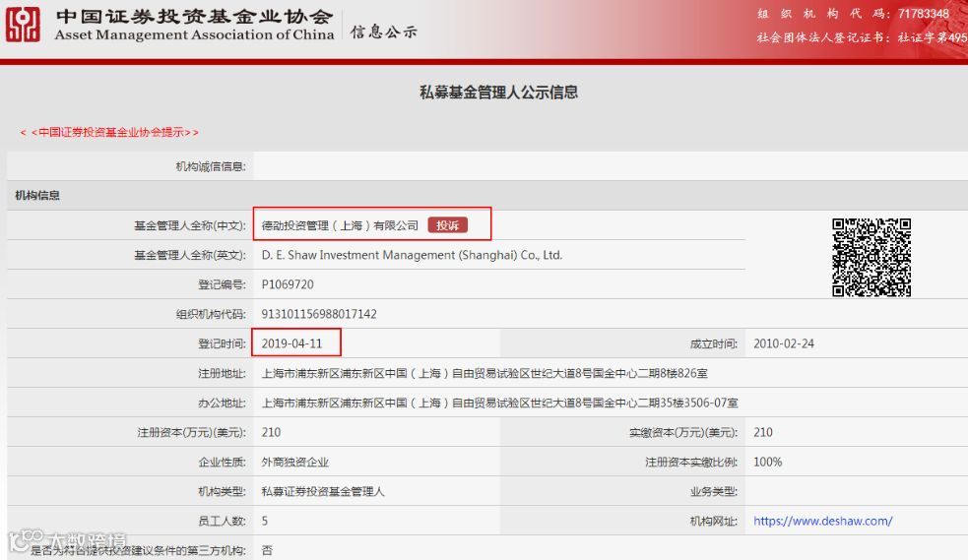Select the Chinese name 德劭投资管理（上海）有限公司
Image resolution: width=968 pixels, height=560 pixels.
(x=340, y=225)
